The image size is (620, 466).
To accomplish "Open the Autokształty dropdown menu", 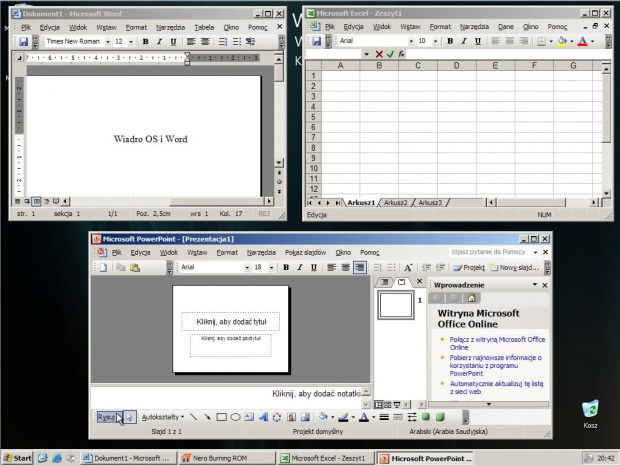I will click(x=163, y=417).
